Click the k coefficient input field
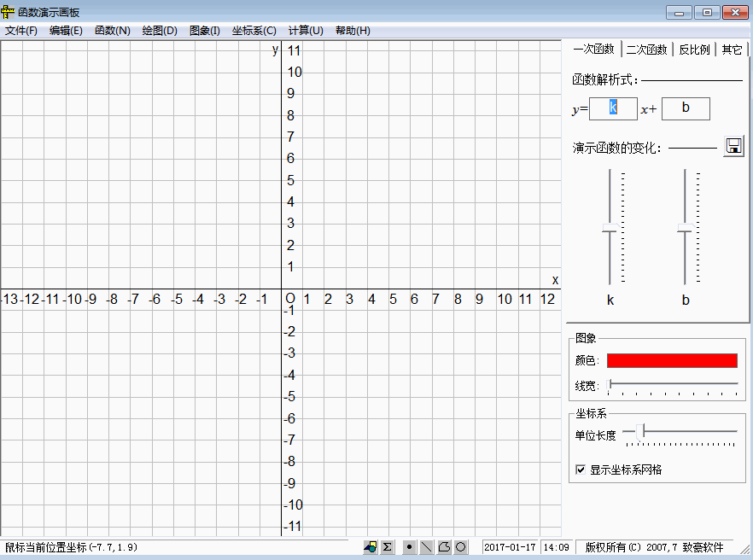 (x=613, y=108)
